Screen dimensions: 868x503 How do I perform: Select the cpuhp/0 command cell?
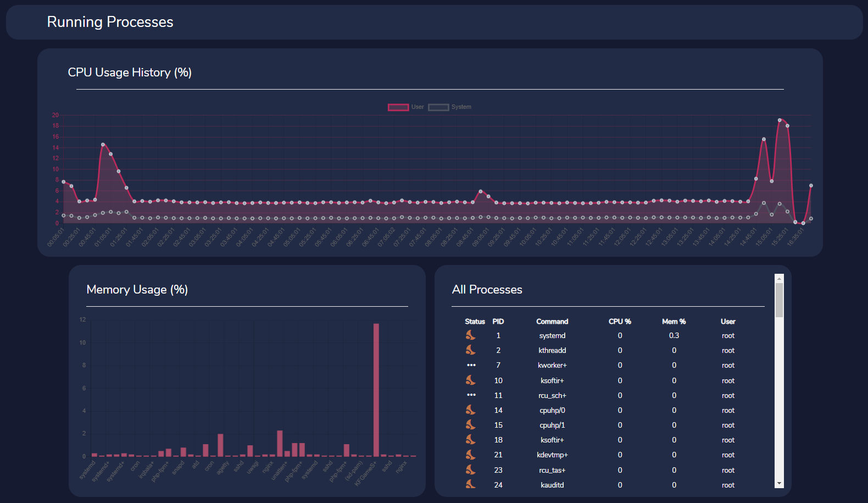(x=552, y=410)
